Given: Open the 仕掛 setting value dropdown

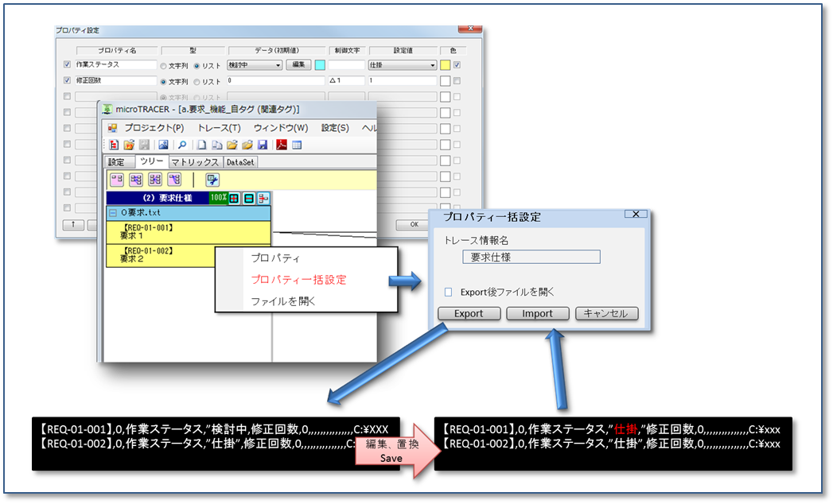Looking at the screenshot, I should 402,65.
